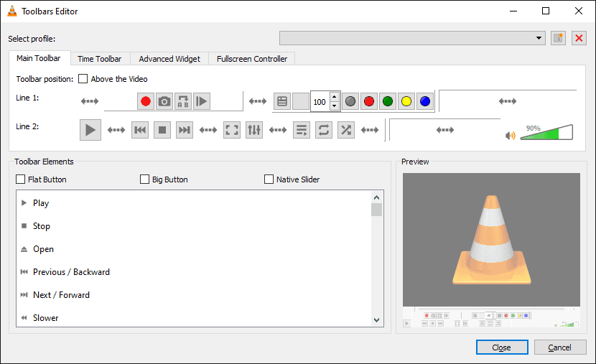Select the Play icon in elements list
Image resolution: width=596 pixels, height=364 pixels.
24,203
